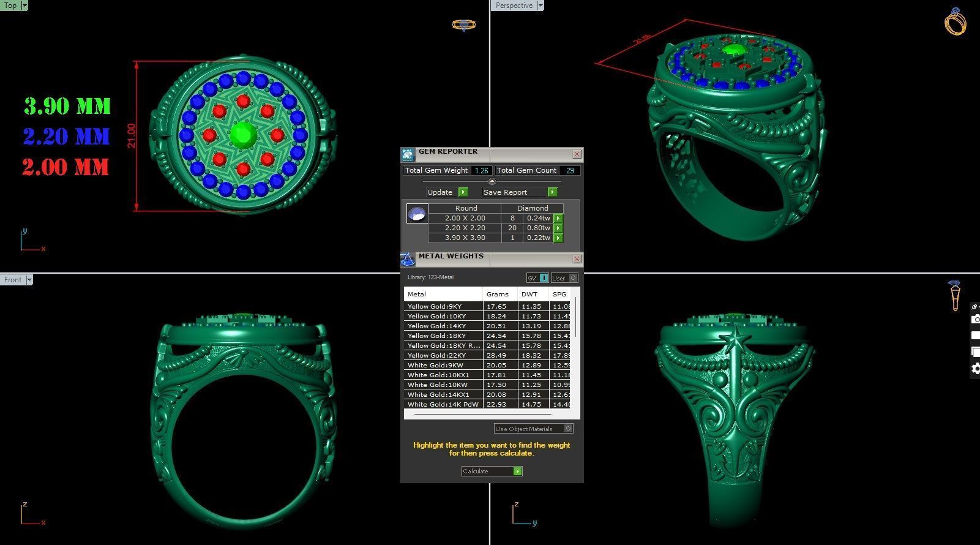Click the ring orientation icon in Top viewport
This screenshot has width=980, height=545.
(463, 25)
